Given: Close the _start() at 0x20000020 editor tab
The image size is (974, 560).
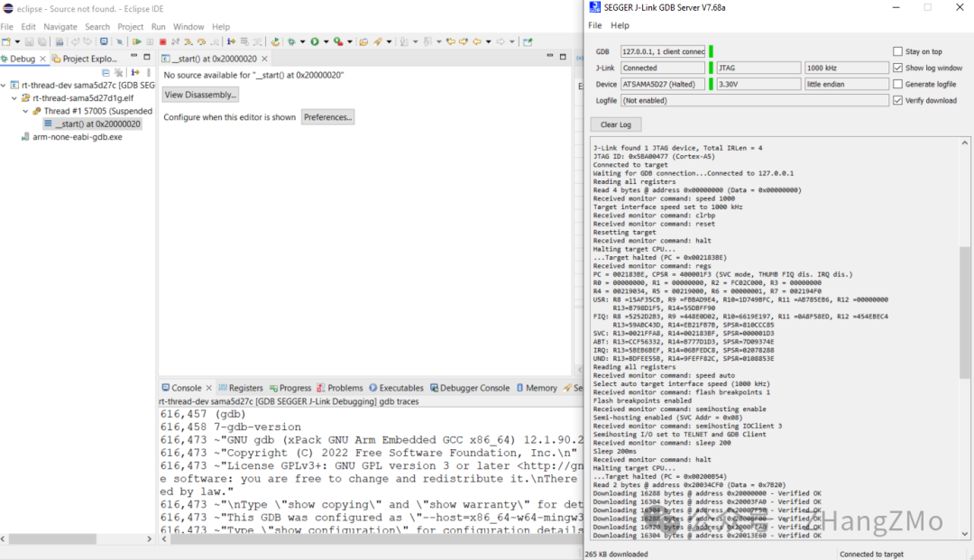Looking at the screenshot, I should pos(264,59).
